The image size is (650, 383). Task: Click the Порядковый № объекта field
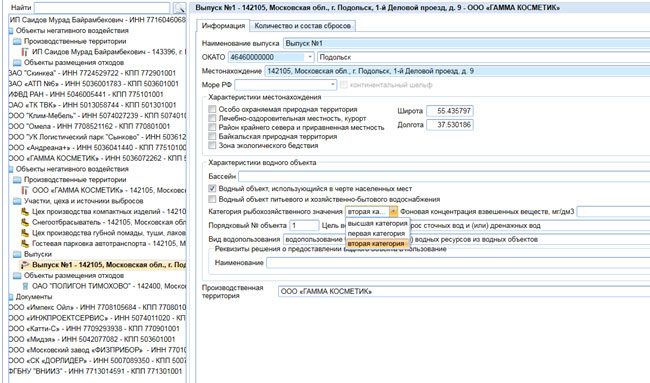[304, 225]
